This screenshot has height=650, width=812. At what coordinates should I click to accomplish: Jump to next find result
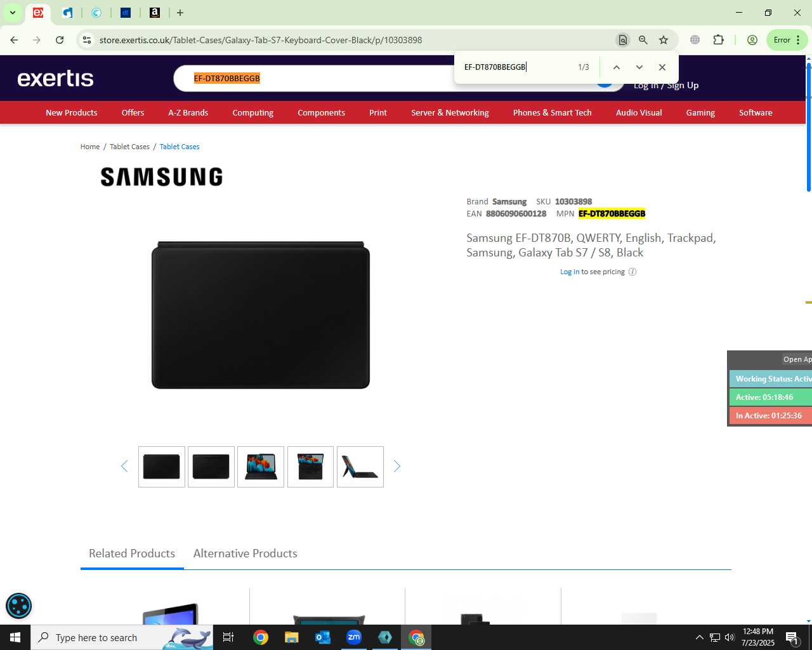tap(639, 67)
